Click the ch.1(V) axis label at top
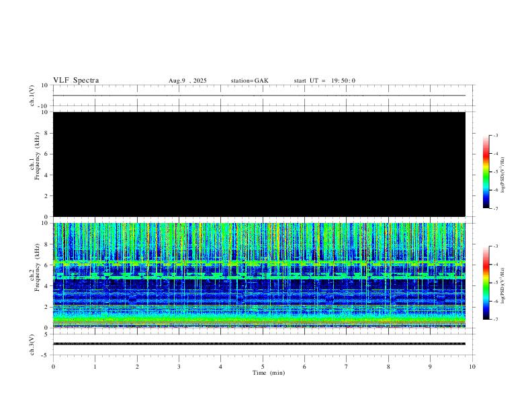532x411 pixels. coord(32,95)
